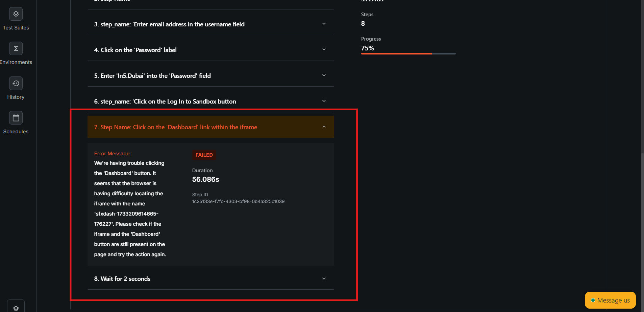Click the bug icon in sidebar
Viewport: 644px width, 312px height.
pyautogui.click(x=16, y=308)
